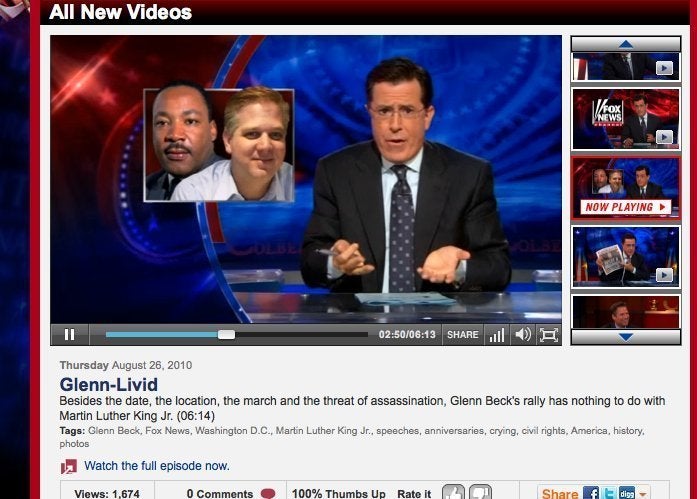Viewport: 697px width, 499px height.
Task: Open the America tag
Action: (x=589, y=431)
